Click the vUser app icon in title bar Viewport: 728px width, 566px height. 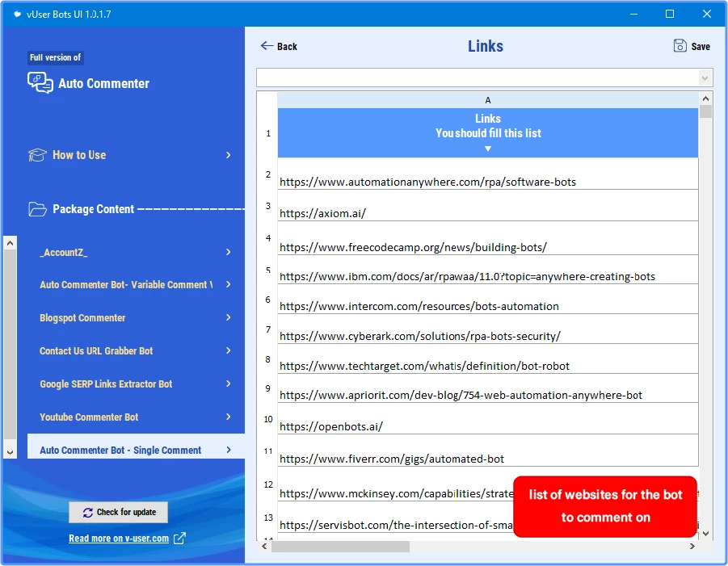17,14
